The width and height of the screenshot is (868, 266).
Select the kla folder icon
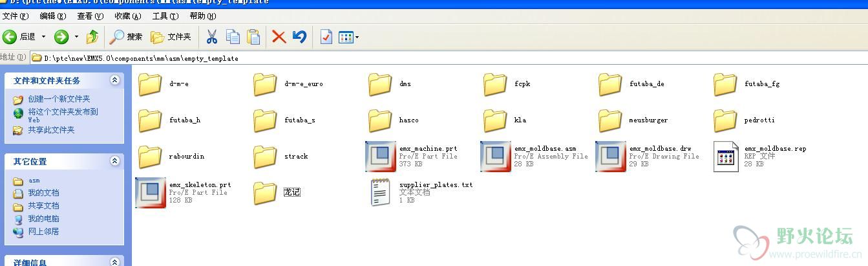pos(495,120)
